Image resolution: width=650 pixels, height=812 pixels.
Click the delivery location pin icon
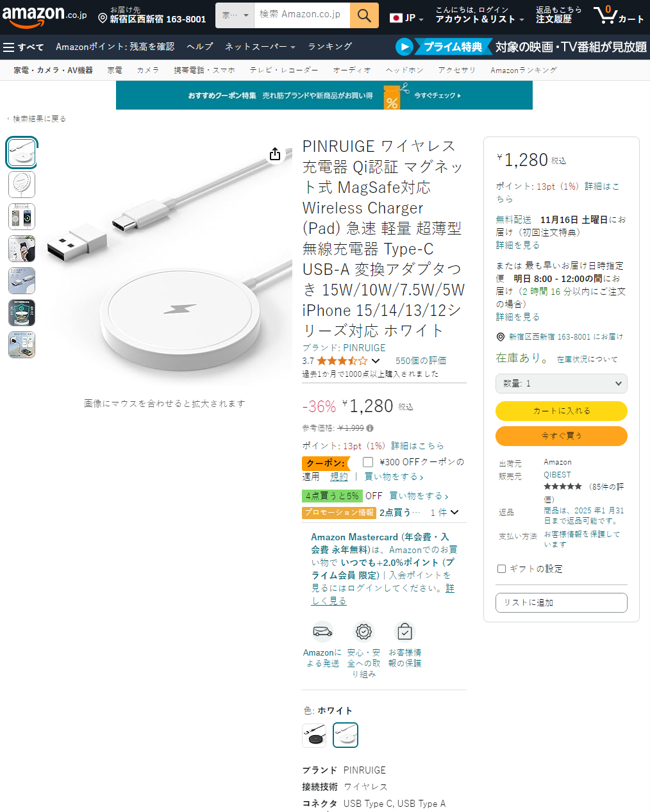[x=103, y=19]
